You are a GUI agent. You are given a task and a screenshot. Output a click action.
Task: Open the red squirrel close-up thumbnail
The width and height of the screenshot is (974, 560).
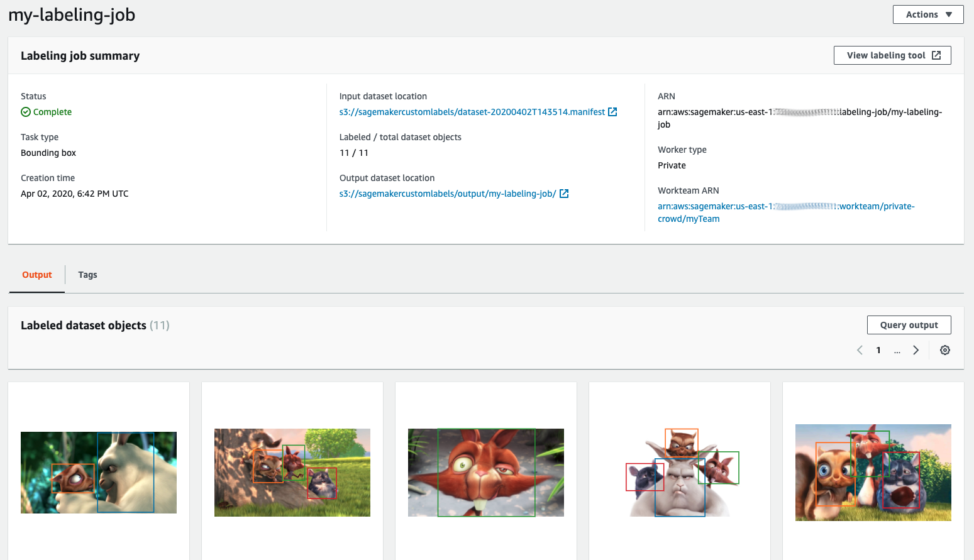486,473
